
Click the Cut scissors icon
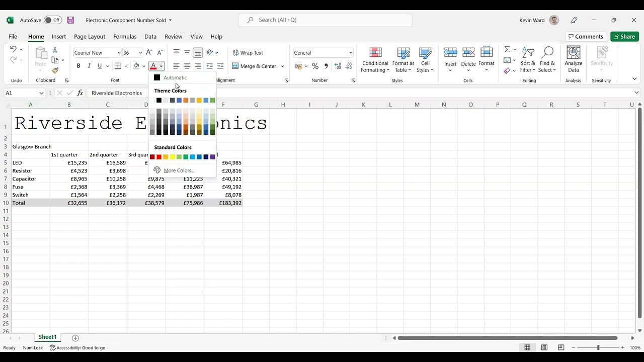(x=55, y=49)
